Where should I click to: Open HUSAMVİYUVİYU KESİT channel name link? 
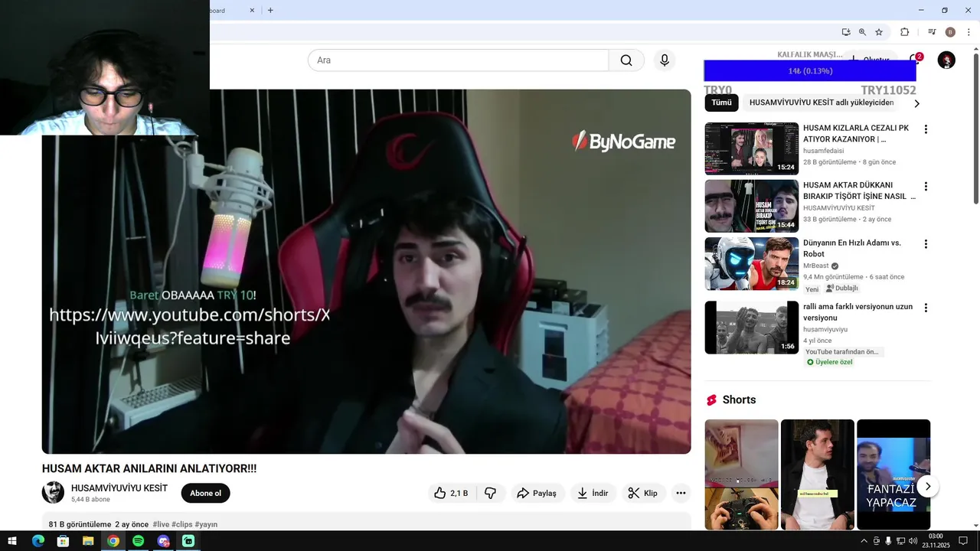119,488
